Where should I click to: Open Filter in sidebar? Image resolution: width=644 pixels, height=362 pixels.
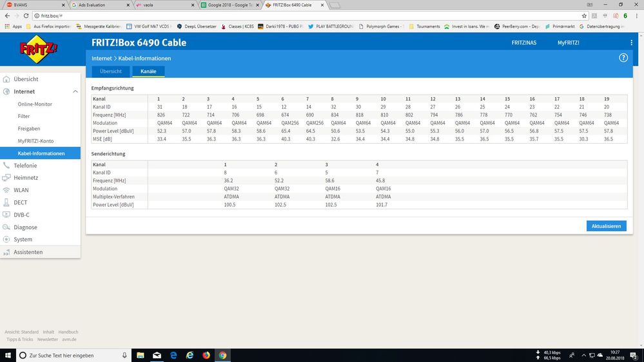click(24, 117)
